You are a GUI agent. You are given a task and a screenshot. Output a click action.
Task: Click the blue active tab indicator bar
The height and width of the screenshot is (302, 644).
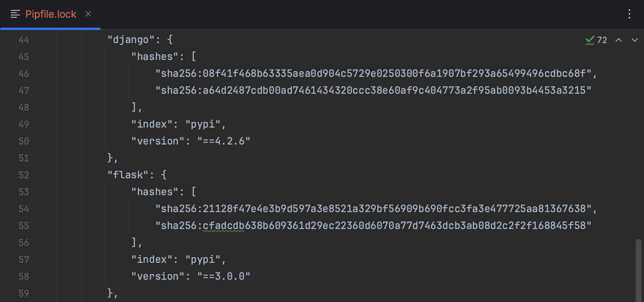pos(50,28)
